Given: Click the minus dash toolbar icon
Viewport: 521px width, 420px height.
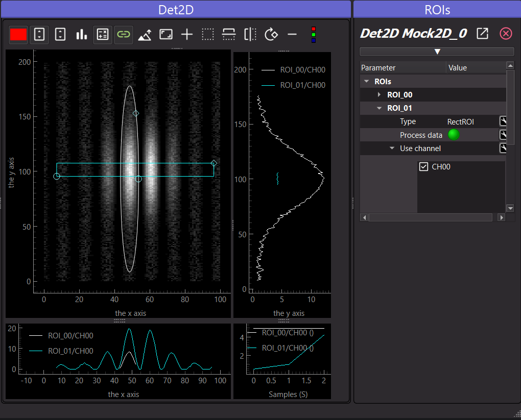Looking at the screenshot, I should pyautogui.click(x=292, y=35).
